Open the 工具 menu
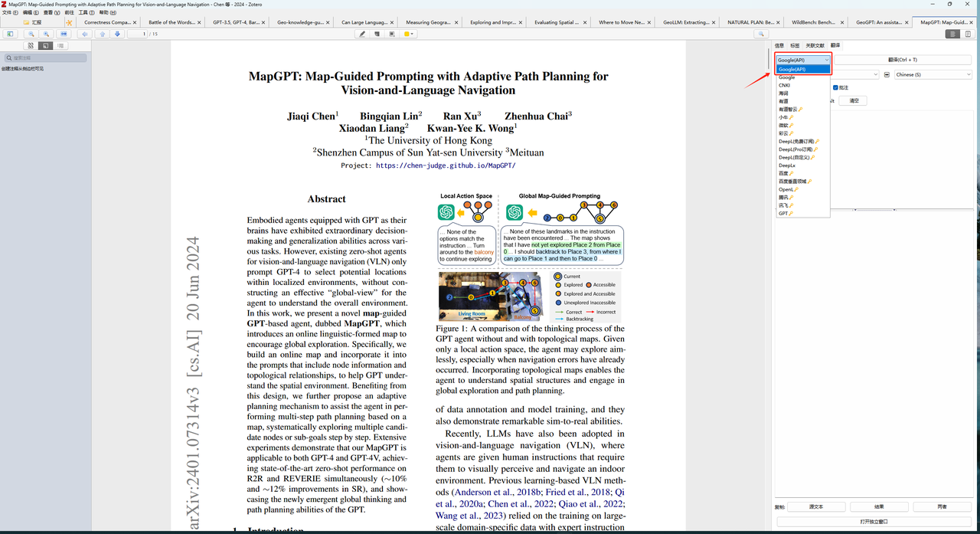The height and width of the screenshot is (534, 980). point(87,12)
